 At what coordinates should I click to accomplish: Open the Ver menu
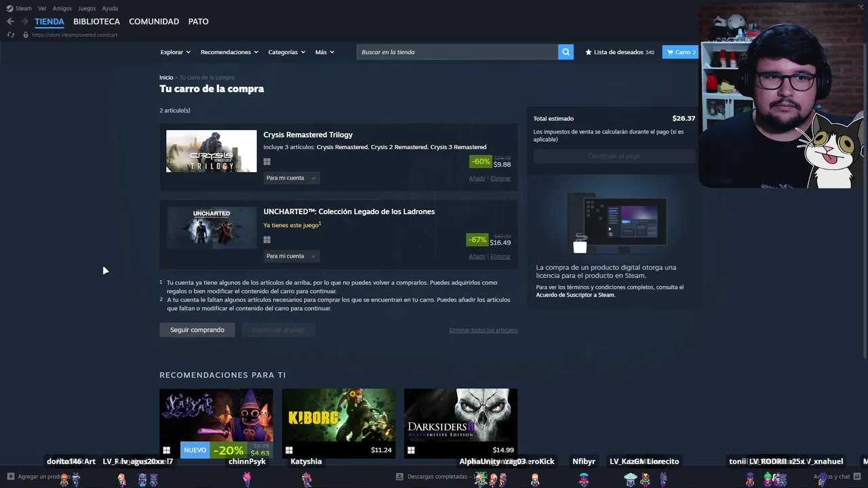click(x=42, y=8)
